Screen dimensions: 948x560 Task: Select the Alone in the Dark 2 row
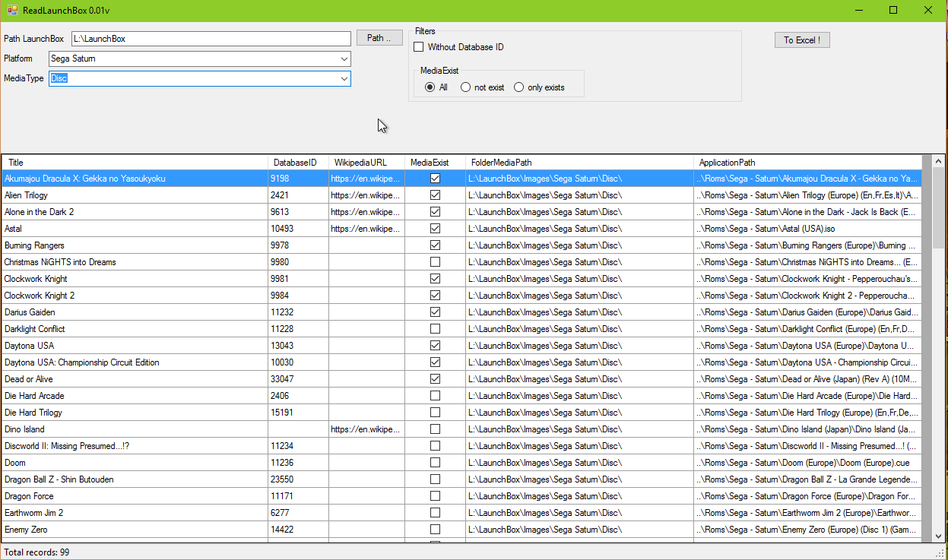pyautogui.click(x=461, y=212)
